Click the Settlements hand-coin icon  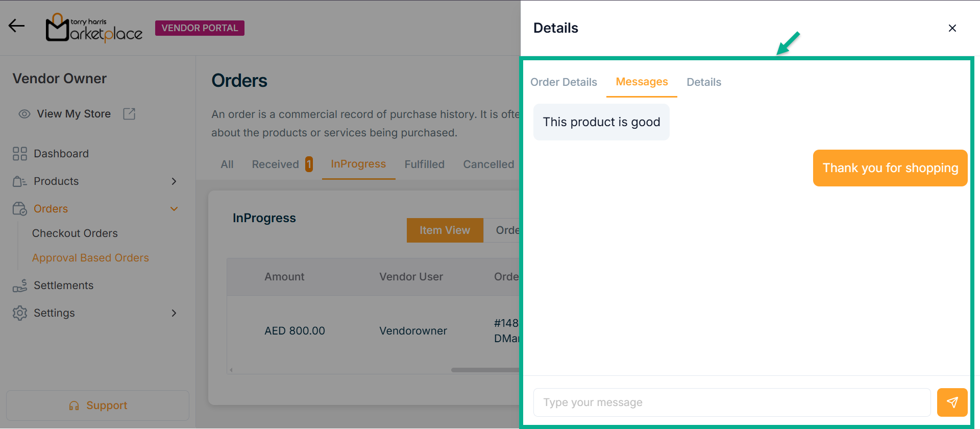(20, 285)
